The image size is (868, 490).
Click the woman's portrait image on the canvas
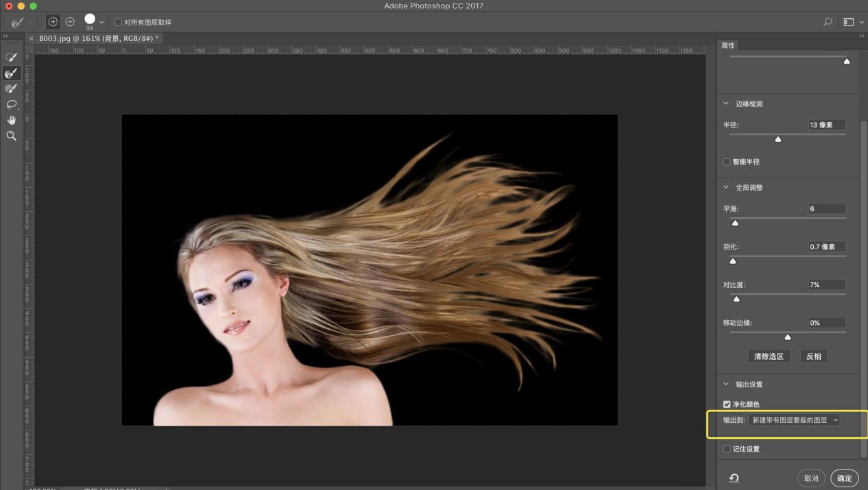click(370, 270)
